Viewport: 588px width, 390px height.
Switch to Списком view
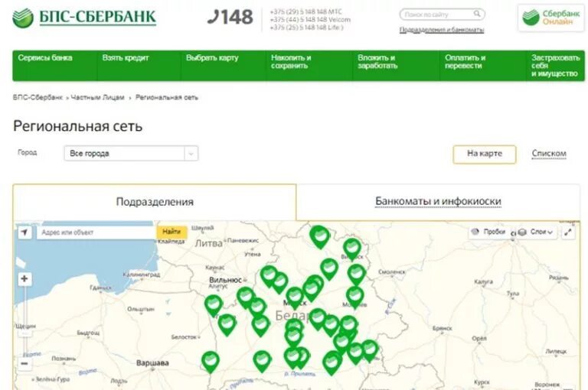coord(549,154)
